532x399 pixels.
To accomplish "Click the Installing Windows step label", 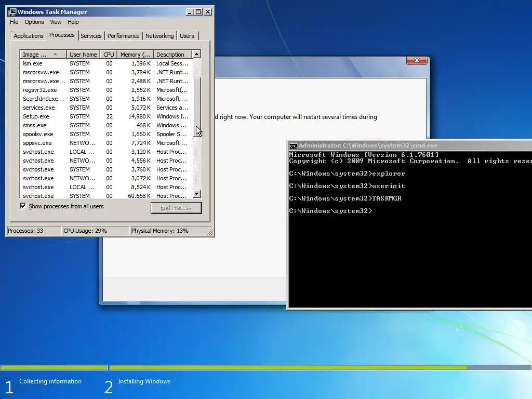I will (144, 381).
